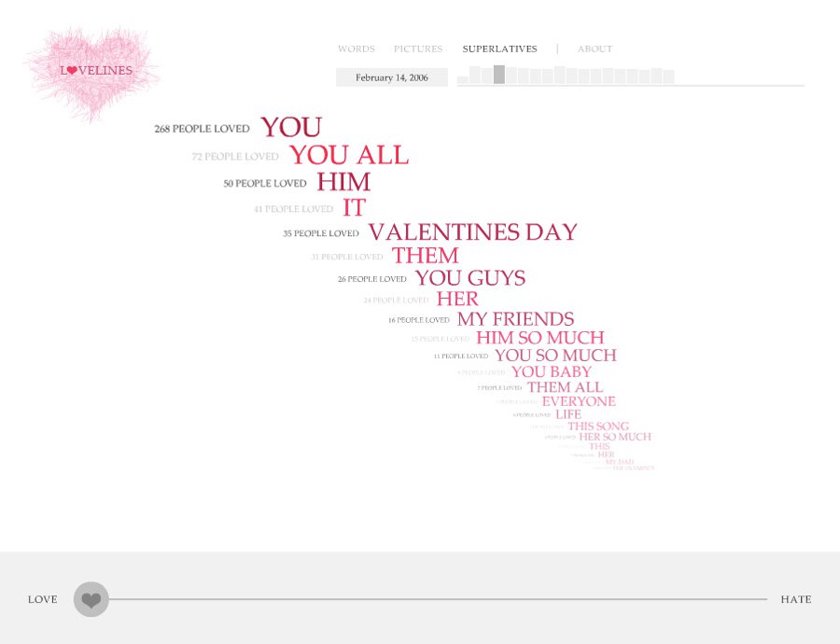840x644 pixels.
Task: Click the first bar in the date histogram
Action: point(463,80)
